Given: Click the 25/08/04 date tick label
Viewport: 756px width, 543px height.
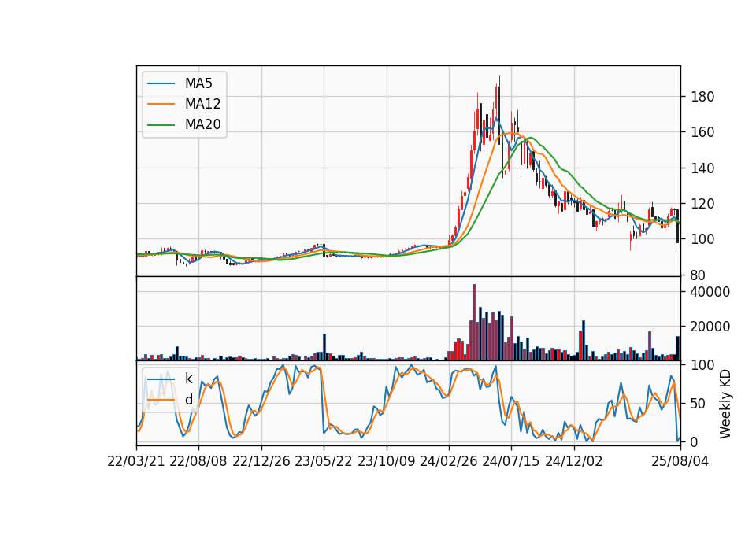Looking at the screenshot, I should click(680, 461).
